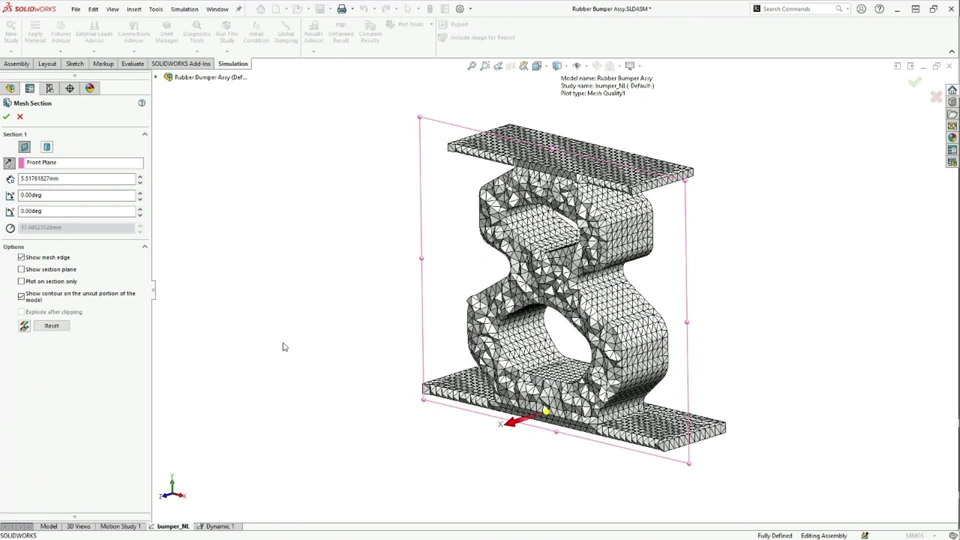This screenshot has width=960, height=540.
Task: Open the Run This Study dropdown arrow
Action: click(x=227, y=51)
